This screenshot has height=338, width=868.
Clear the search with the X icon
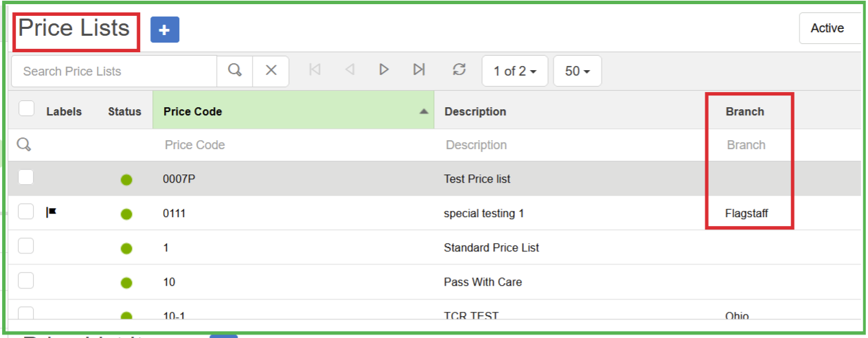271,71
